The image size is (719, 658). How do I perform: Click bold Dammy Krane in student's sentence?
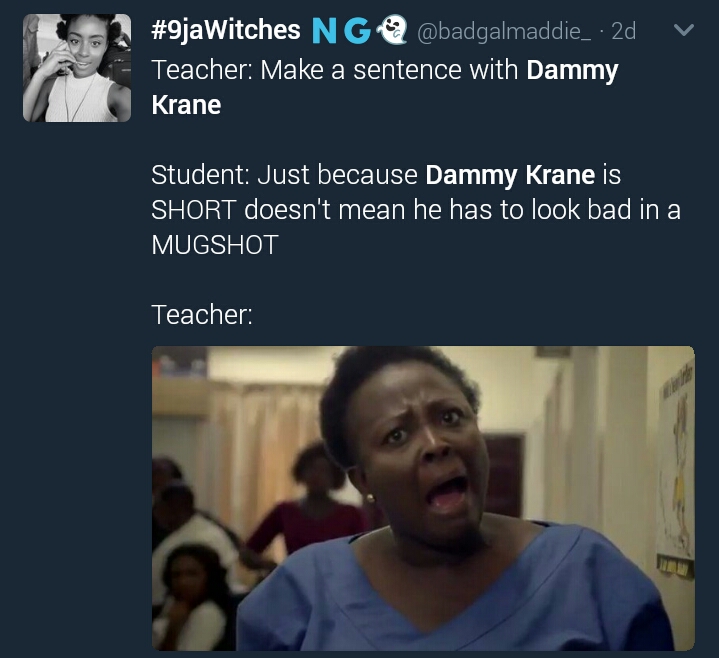pos(510,175)
